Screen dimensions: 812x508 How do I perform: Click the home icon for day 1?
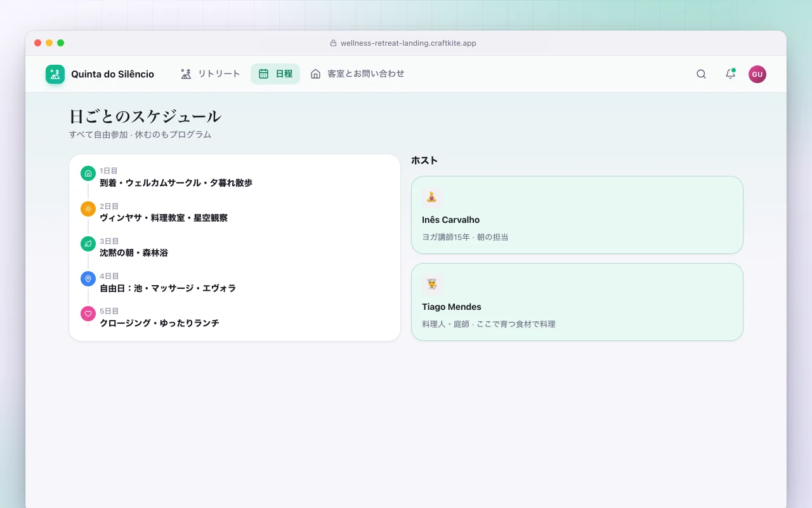tap(88, 173)
